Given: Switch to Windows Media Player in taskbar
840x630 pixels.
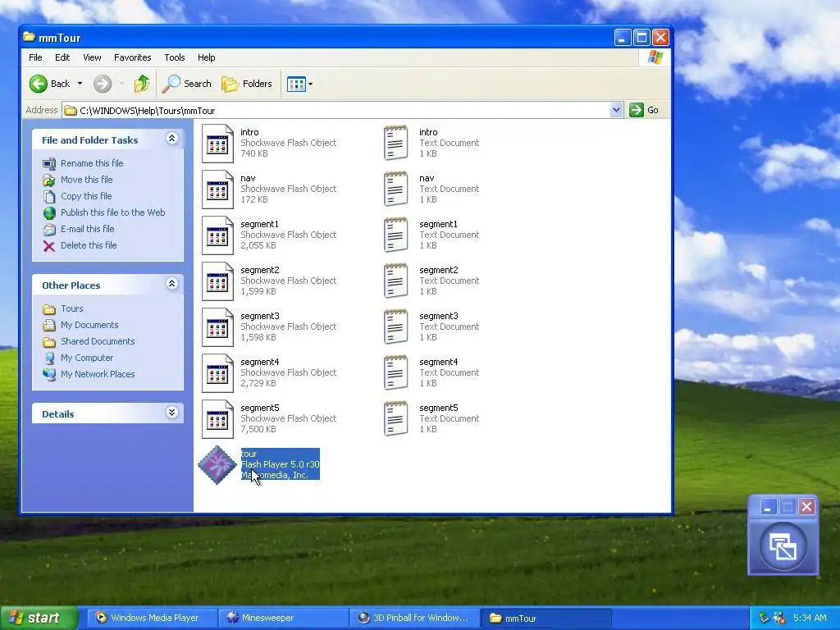Looking at the screenshot, I should [153, 618].
